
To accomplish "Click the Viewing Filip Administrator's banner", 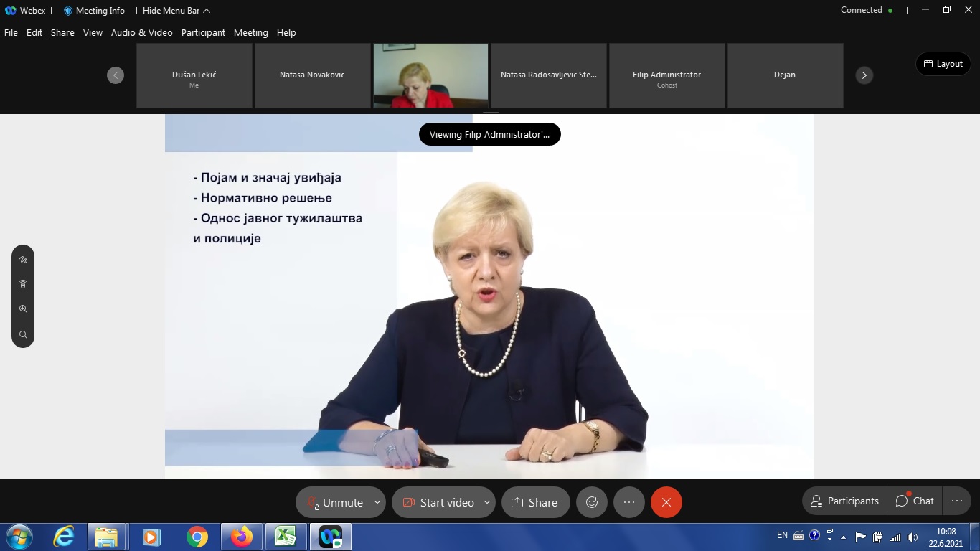I will (490, 134).
